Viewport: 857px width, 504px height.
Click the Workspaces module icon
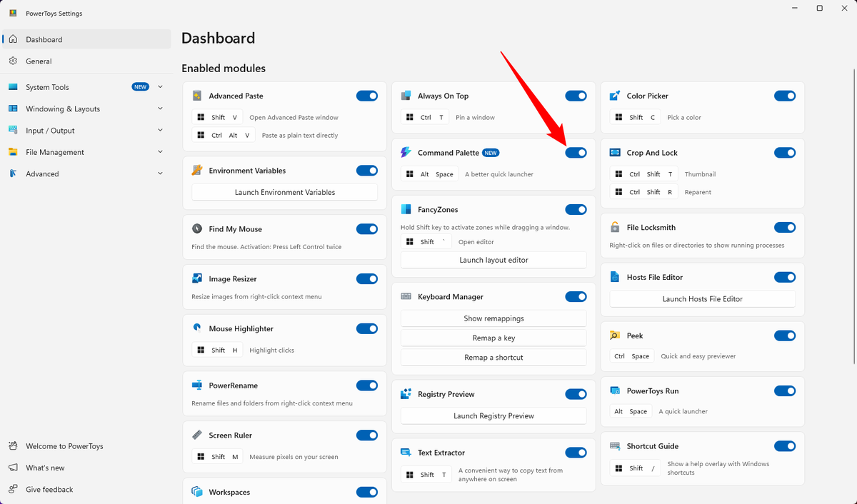tap(197, 492)
